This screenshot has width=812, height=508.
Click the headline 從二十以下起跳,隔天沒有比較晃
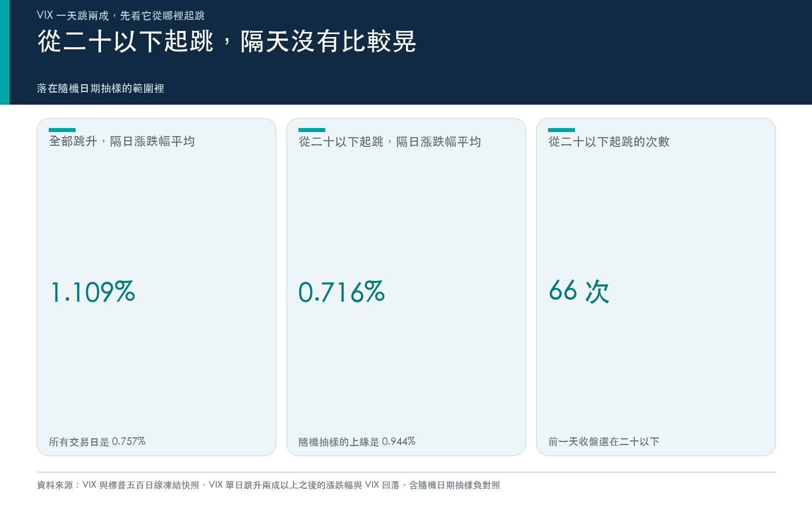coord(227,41)
